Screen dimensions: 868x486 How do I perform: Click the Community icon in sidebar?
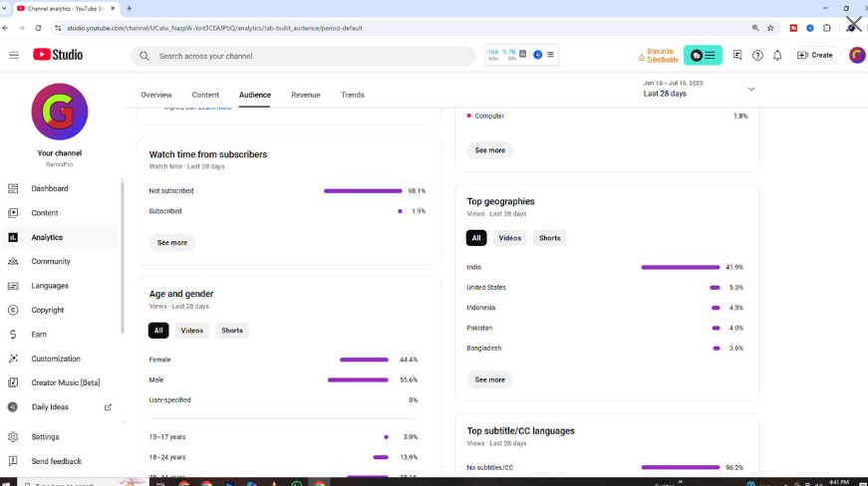[13, 262]
